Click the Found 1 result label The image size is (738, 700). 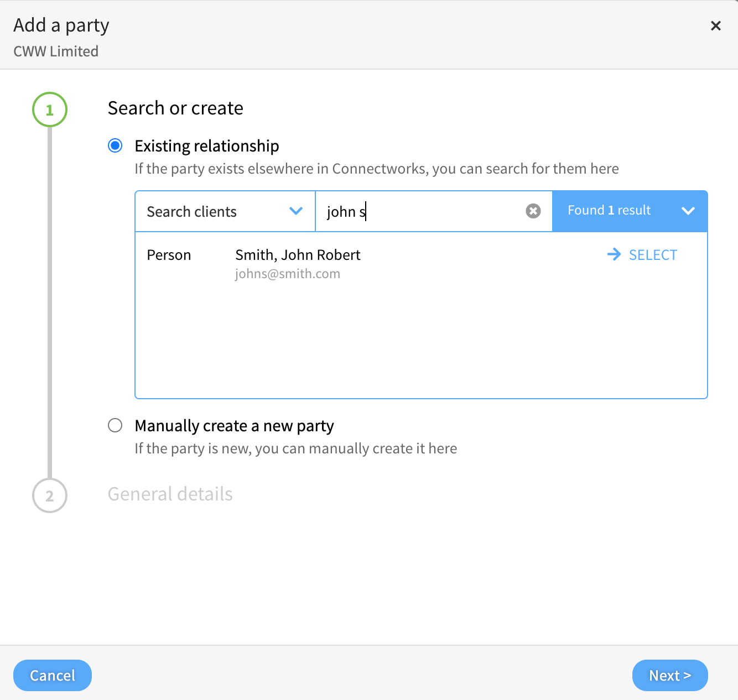coord(609,211)
